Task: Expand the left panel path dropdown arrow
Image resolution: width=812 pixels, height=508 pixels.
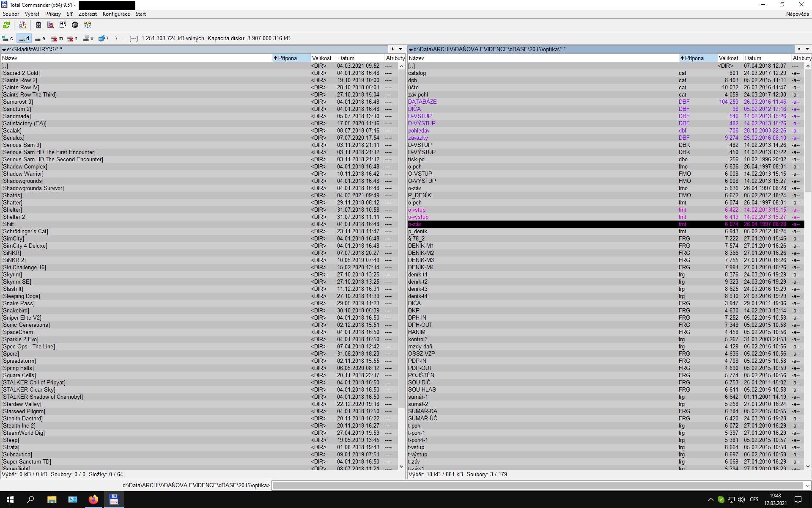Action: pyautogui.click(x=4, y=50)
